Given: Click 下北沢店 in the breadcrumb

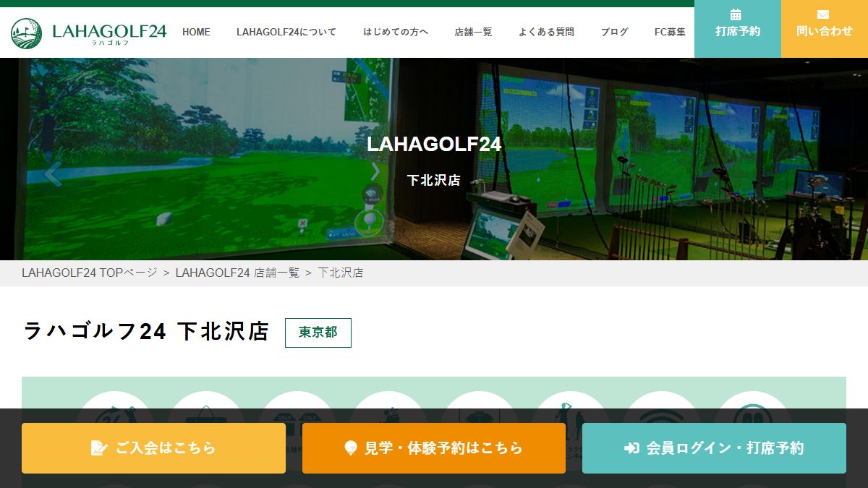Looking at the screenshot, I should pyautogui.click(x=341, y=273).
